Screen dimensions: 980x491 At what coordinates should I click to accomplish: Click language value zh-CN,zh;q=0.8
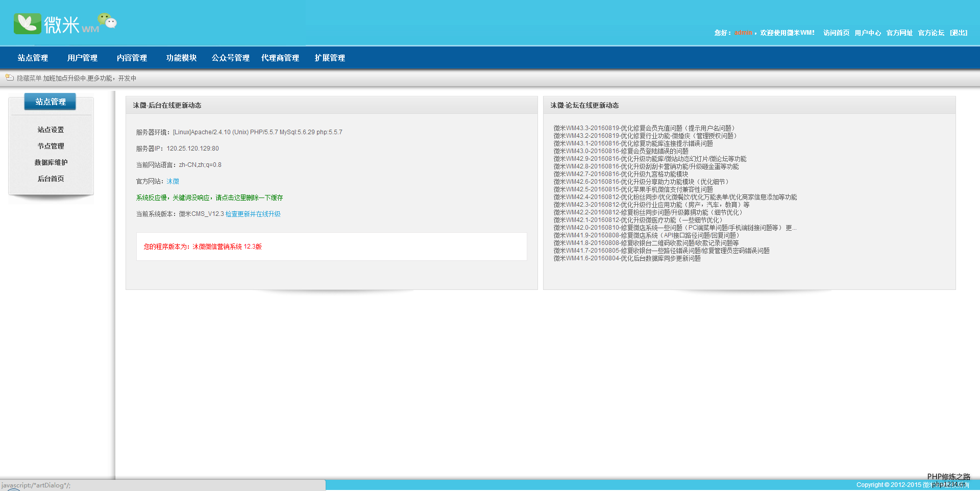click(x=200, y=165)
